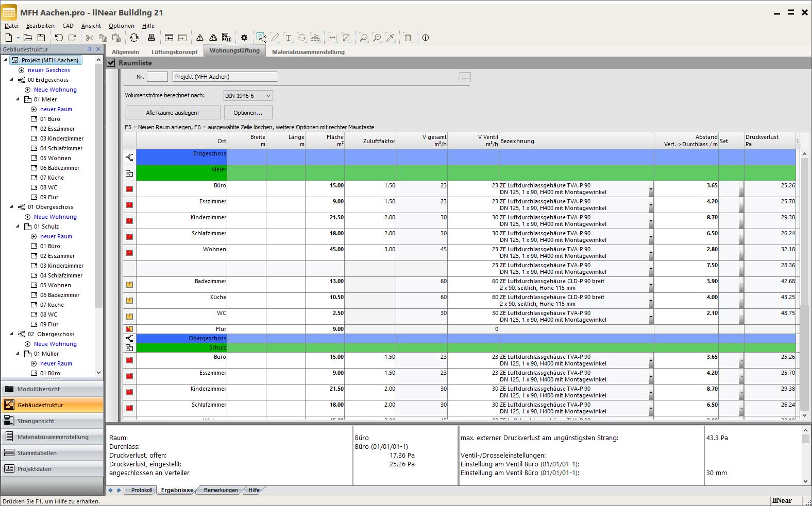The image size is (812, 506).
Task: Redo the last action
Action: click(72, 38)
